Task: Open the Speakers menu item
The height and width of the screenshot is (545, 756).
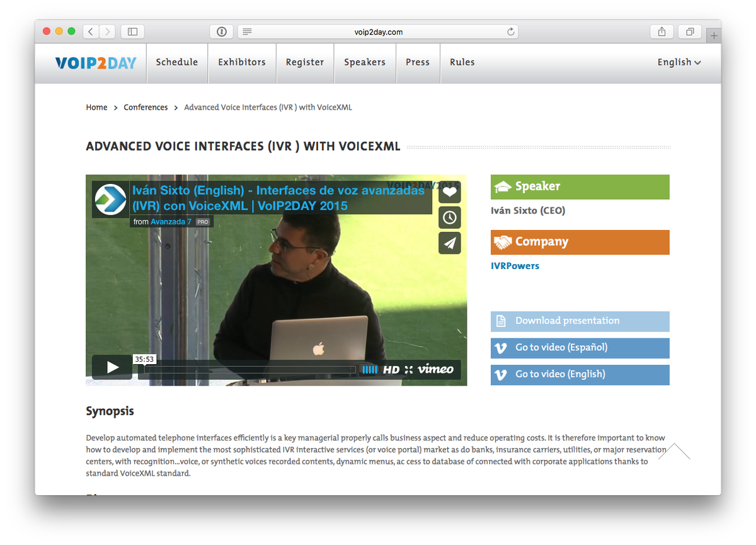Action: (365, 62)
